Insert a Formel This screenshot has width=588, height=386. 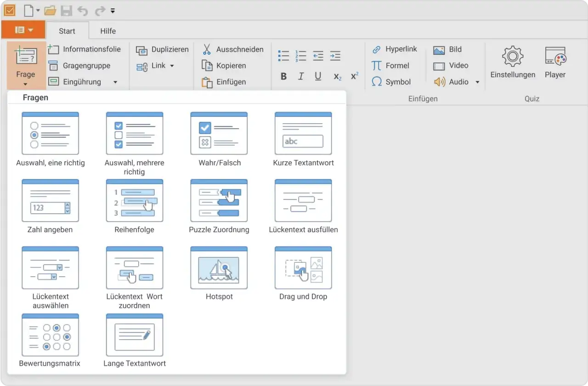click(390, 66)
